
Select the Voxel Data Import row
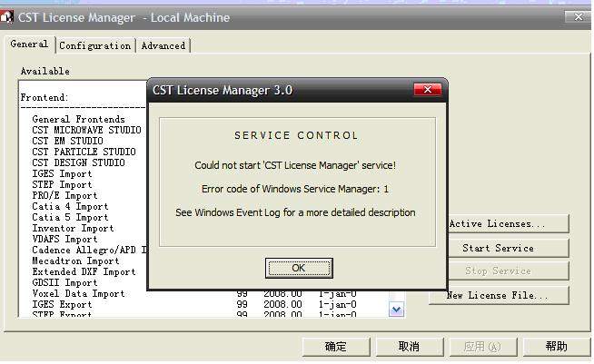(78, 293)
